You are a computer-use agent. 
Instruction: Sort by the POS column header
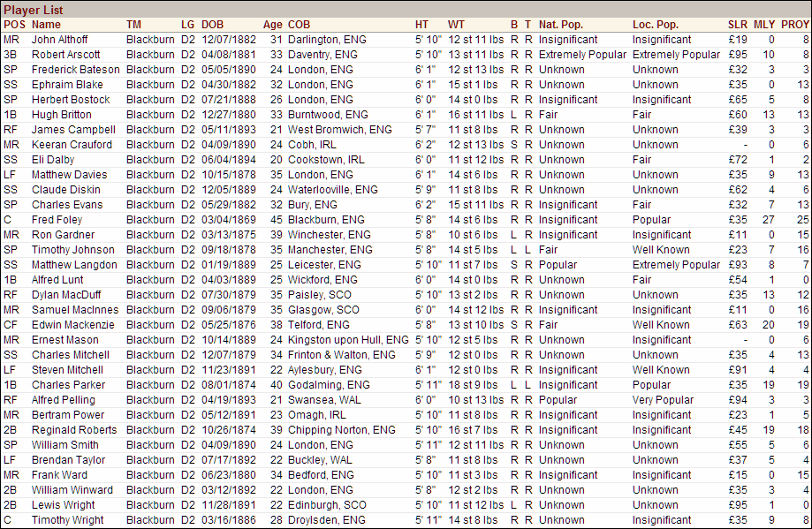click(x=14, y=25)
